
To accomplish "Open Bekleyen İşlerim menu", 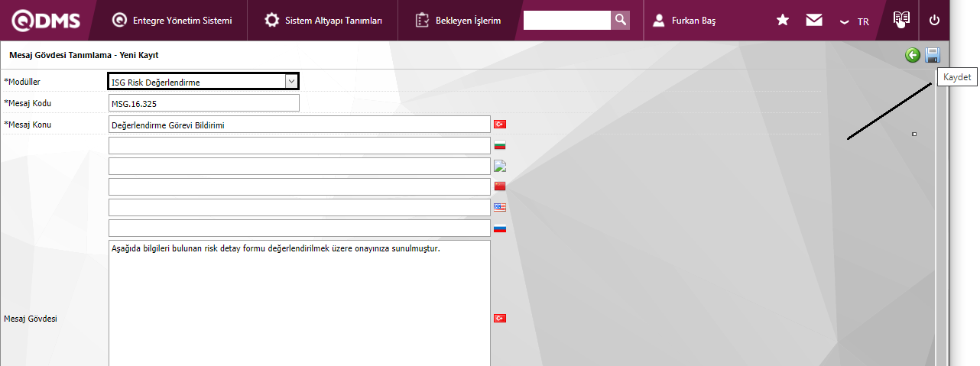I will click(458, 21).
